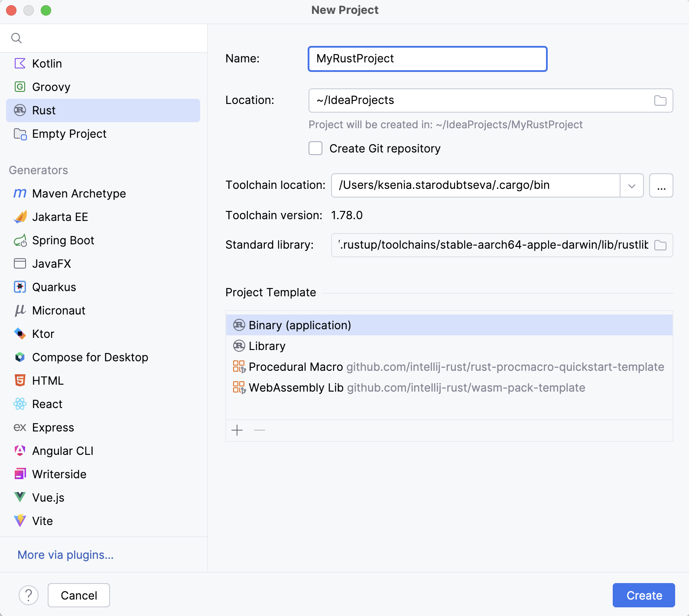Select the WebAssembly Lib template
This screenshot has width=689, height=616.
coord(296,388)
